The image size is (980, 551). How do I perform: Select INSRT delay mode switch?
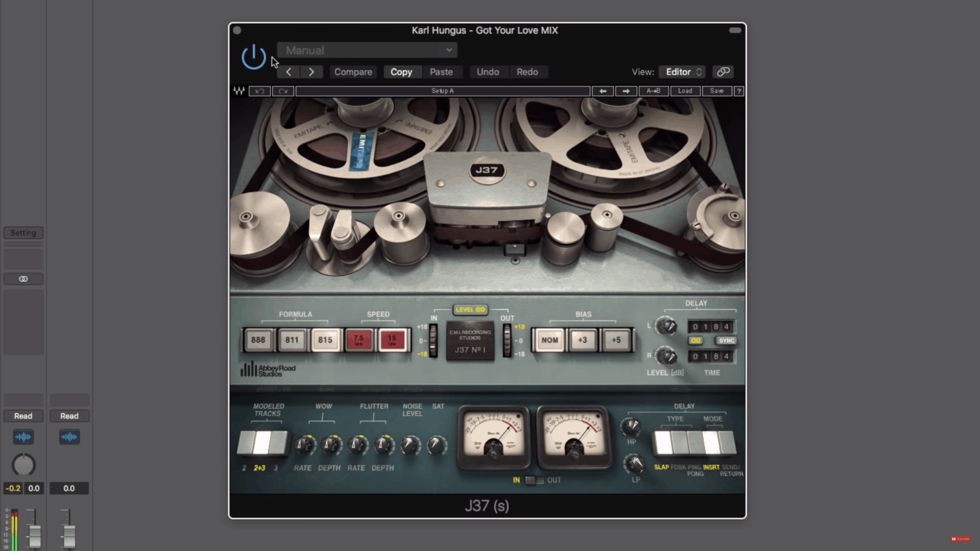pos(711,443)
